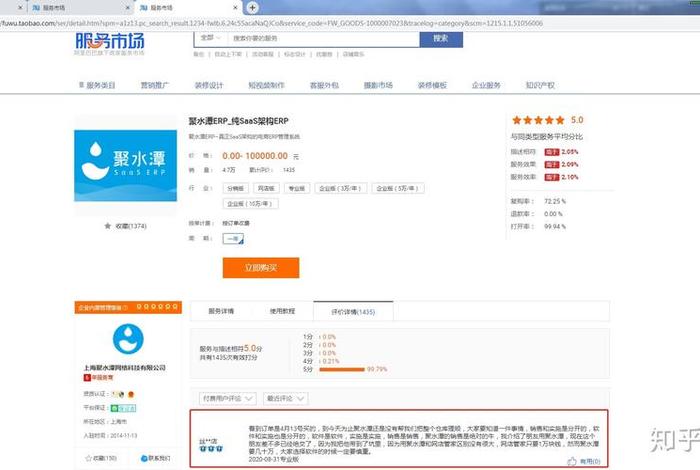Select the 专业版 version option
Image resolution: width=700 pixels, height=470 pixels.
click(297, 188)
